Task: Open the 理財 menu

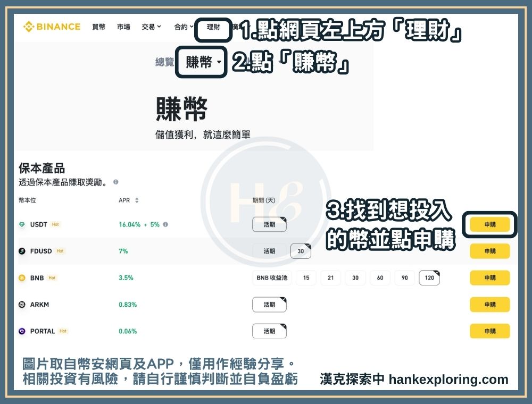Action: click(x=213, y=27)
